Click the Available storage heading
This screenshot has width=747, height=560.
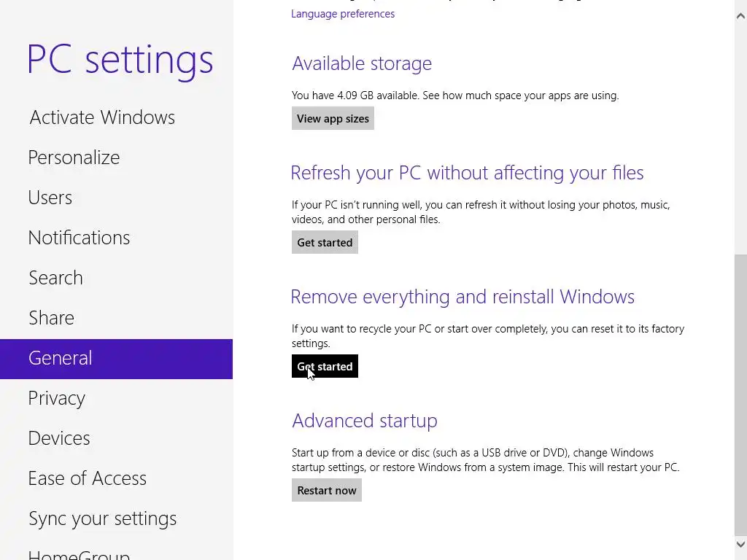pyautogui.click(x=362, y=63)
